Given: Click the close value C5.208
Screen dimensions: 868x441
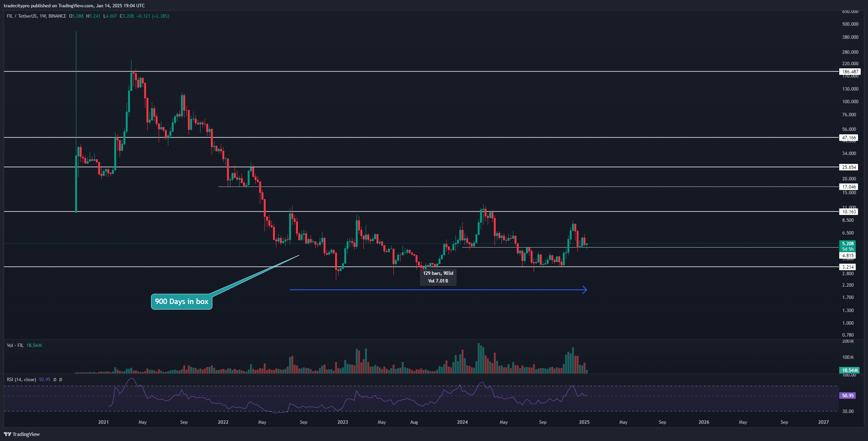Looking at the screenshot, I should pos(127,16).
